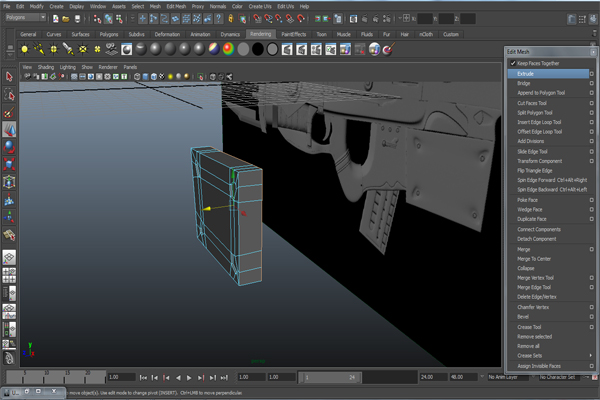Open the viewport Shading menu
Viewport: 600px width, 400px height.
pyautogui.click(x=46, y=67)
